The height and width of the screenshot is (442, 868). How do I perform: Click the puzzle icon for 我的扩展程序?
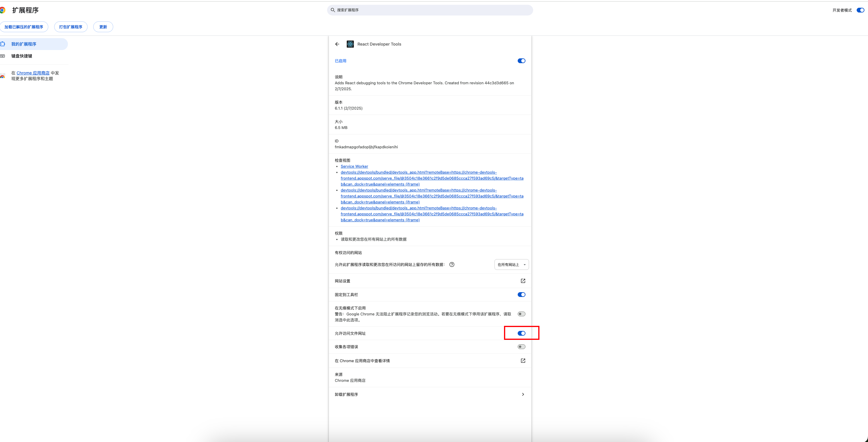click(x=3, y=44)
